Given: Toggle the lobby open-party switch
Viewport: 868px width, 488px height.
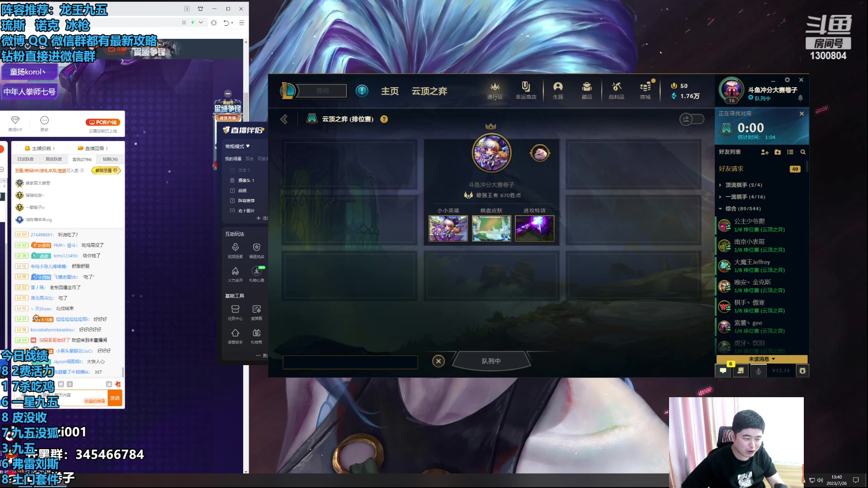Looking at the screenshot, I should point(692,119).
